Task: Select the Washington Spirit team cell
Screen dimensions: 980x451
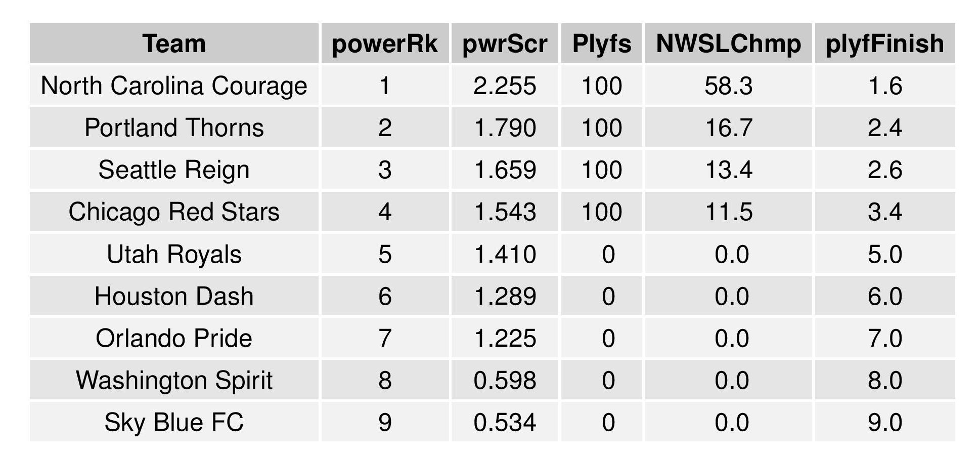Action: pos(174,380)
